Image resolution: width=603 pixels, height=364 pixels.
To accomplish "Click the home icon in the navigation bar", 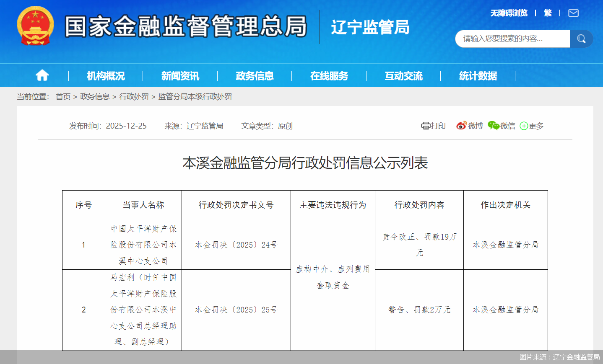I will [x=42, y=75].
